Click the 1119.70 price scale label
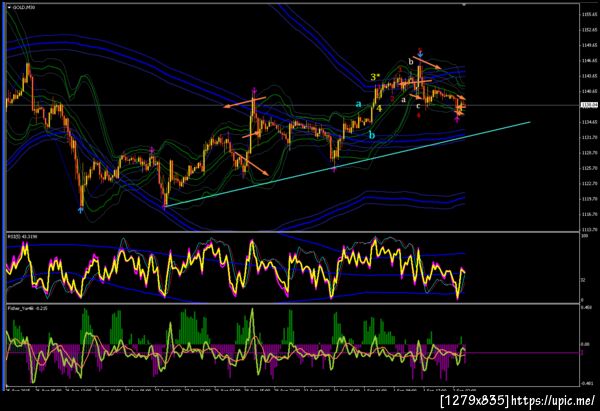Viewport: 600px width, 411px height. point(590,199)
